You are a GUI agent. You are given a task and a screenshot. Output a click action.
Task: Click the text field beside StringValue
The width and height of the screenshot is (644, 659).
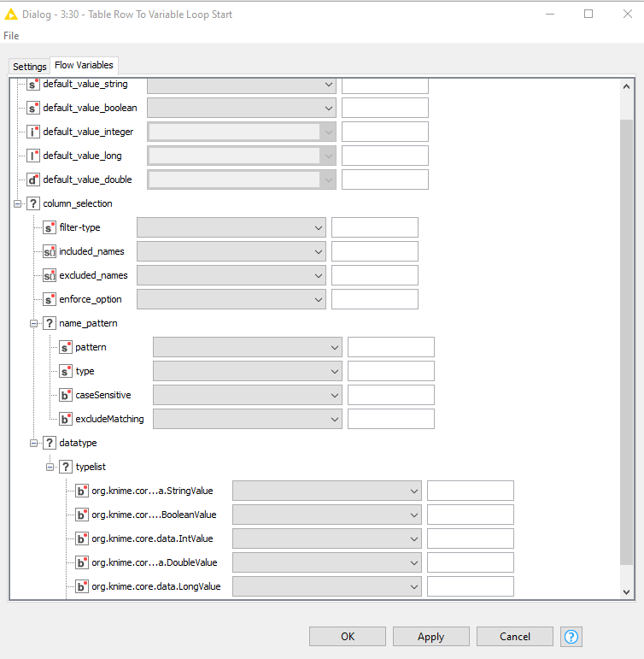(471, 491)
